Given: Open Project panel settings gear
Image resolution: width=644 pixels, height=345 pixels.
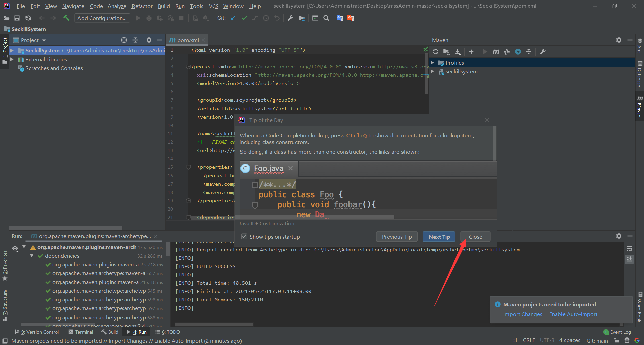Looking at the screenshot, I should (x=149, y=40).
